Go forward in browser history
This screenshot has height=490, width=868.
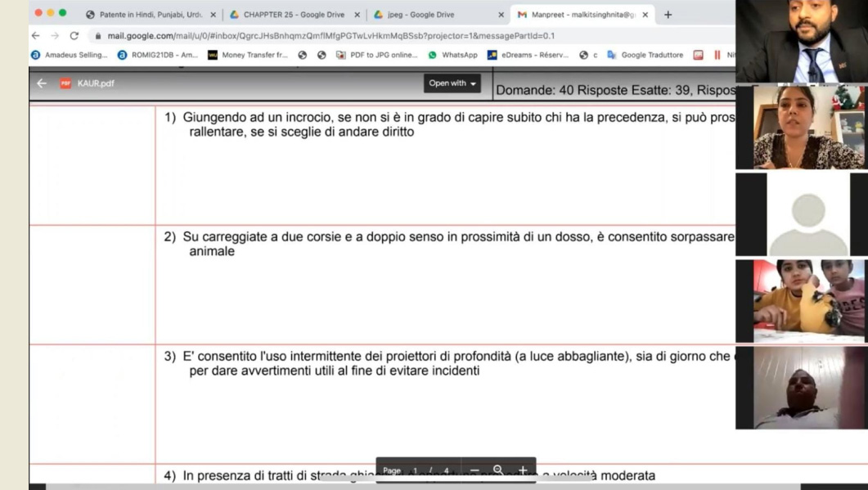55,35
